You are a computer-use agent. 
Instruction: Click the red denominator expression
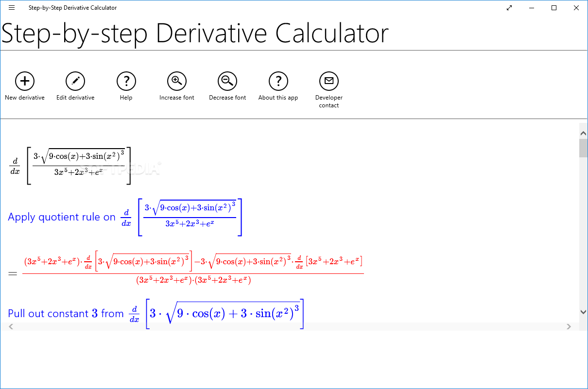(x=193, y=280)
